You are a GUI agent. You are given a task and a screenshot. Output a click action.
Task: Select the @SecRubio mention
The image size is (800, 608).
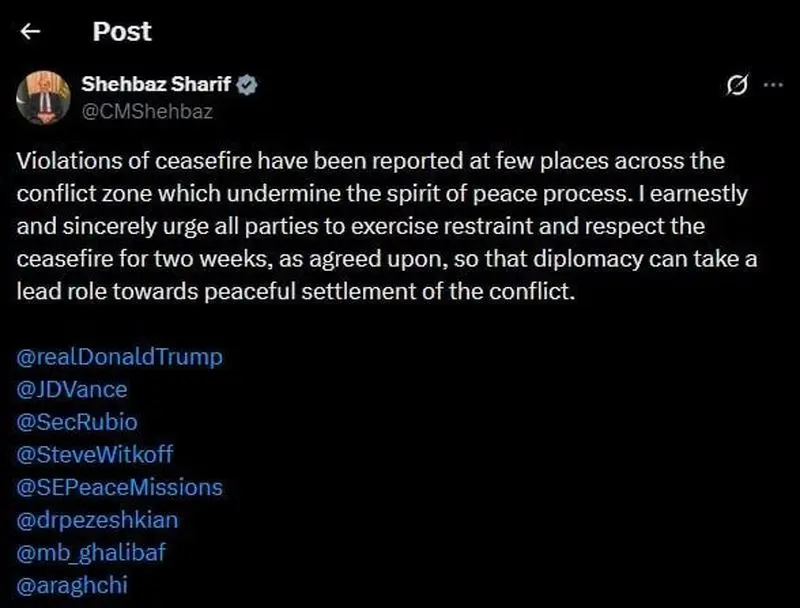[x=77, y=421]
